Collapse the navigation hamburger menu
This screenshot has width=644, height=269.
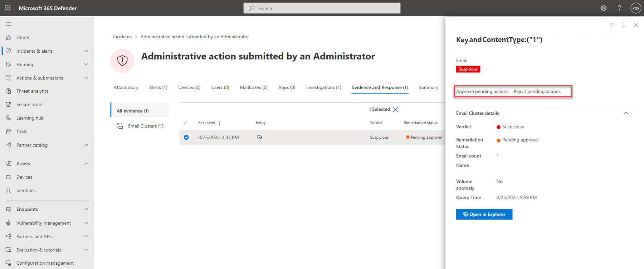[9, 24]
